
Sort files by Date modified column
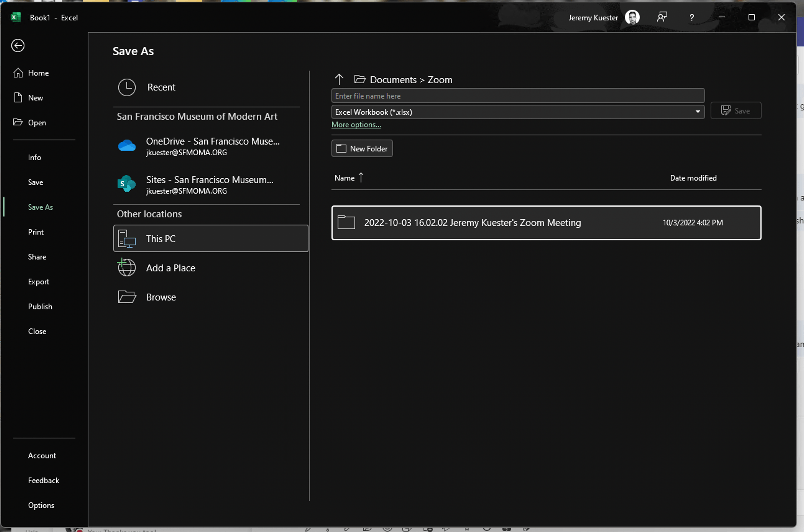click(x=693, y=178)
